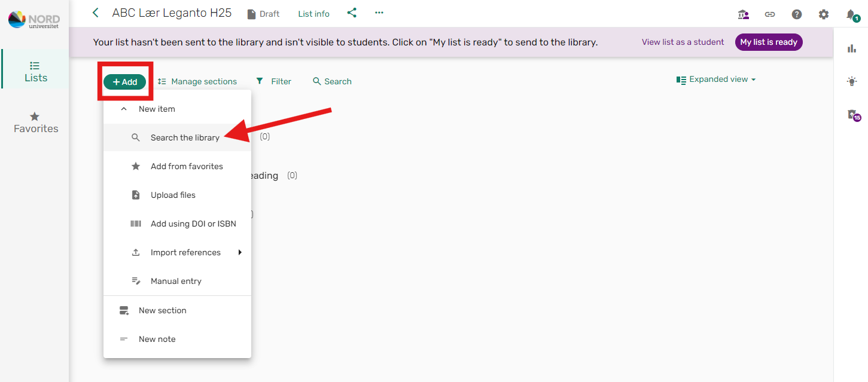
Task: Open View list as a student link
Action: click(x=683, y=42)
